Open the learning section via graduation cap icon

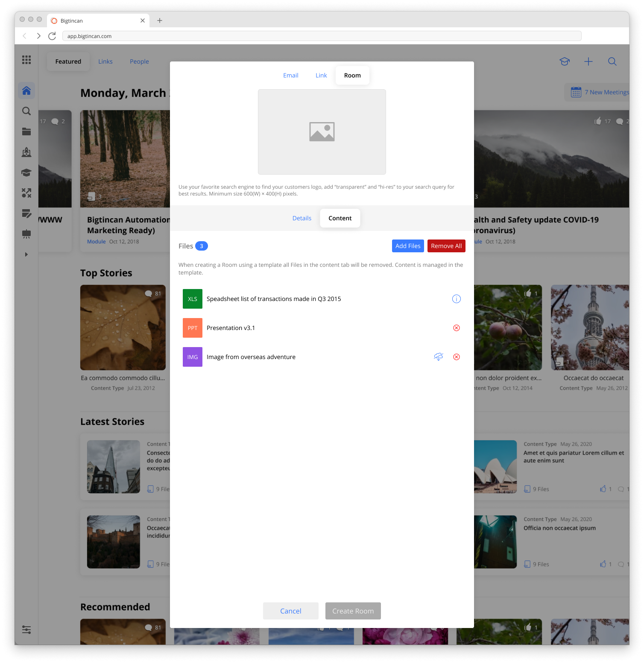point(26,172)
